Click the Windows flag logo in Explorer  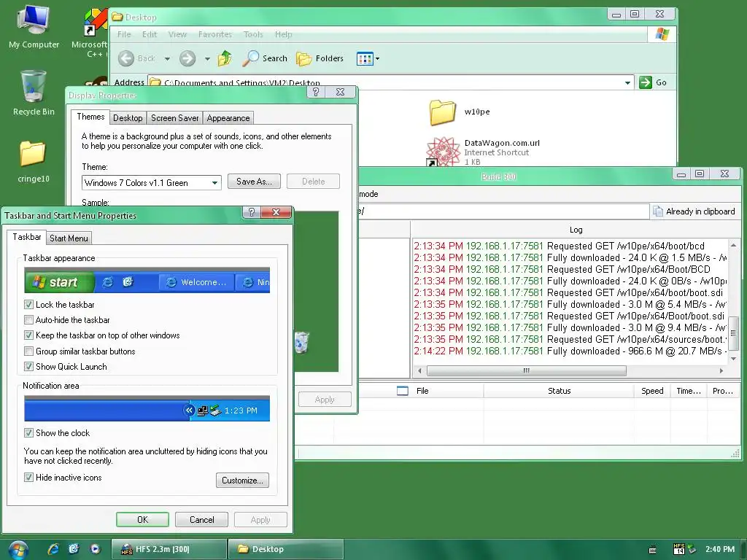[662, 34]
